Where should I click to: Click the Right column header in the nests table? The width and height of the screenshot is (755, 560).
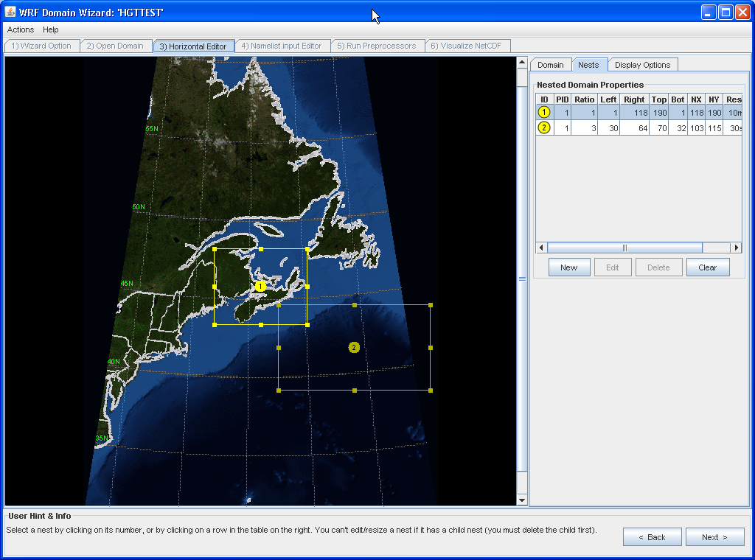click(x=633, y=99)
